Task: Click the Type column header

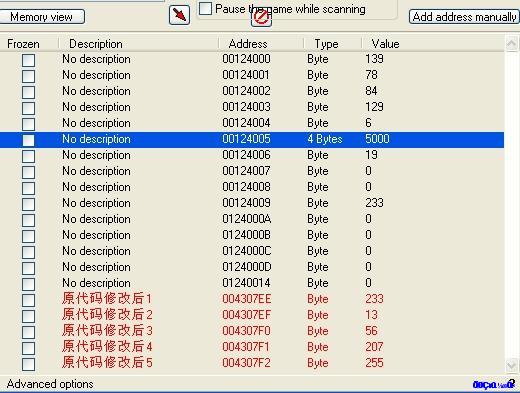Action: [x=326, y=44]
